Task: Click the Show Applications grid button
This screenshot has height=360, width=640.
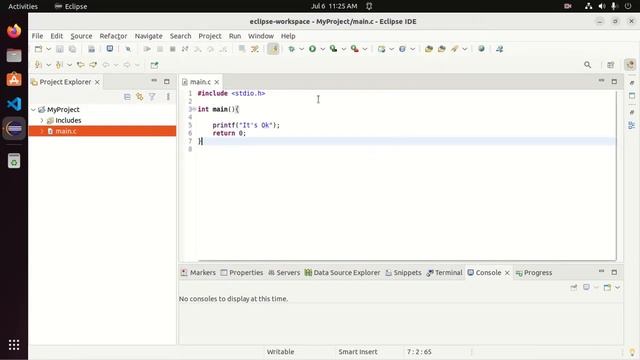Action: (x=14, y=345)
